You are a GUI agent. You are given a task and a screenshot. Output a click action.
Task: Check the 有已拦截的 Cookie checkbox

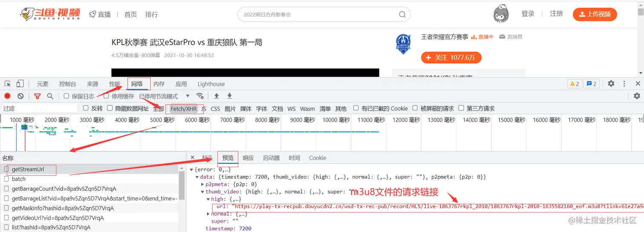pyautogui.click(x=356, y=108)
